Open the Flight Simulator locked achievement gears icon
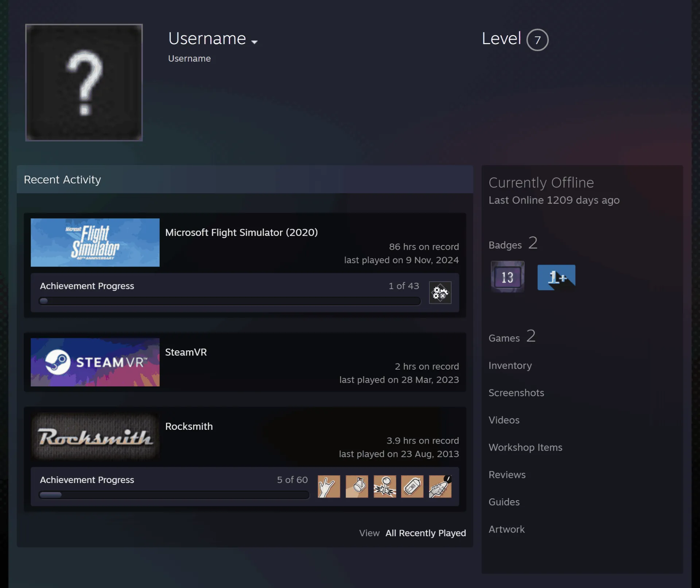This screenshot has width=700, height=588. tap(440, 292)
